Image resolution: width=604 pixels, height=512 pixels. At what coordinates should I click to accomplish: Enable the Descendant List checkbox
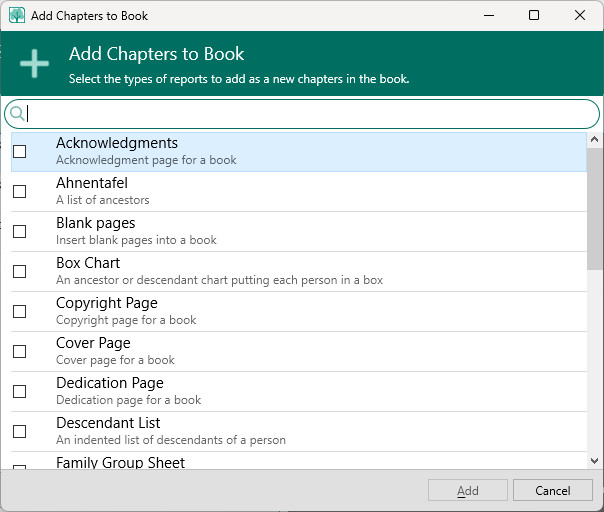[x=20, y=432]
